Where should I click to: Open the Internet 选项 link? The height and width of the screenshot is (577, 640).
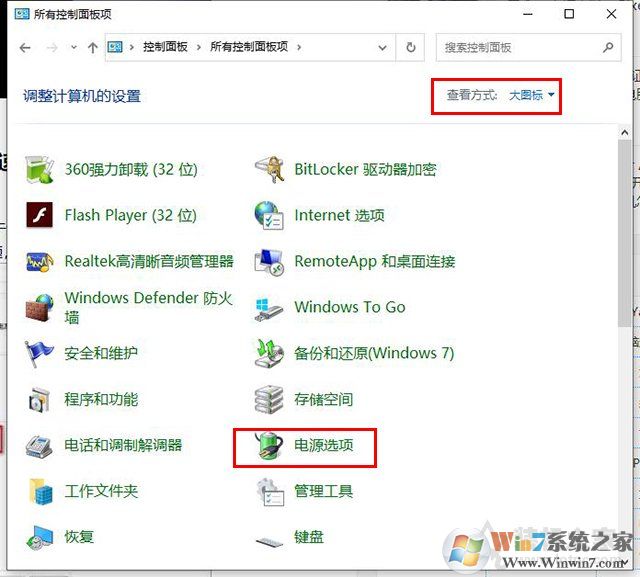[x=339, y=216]
